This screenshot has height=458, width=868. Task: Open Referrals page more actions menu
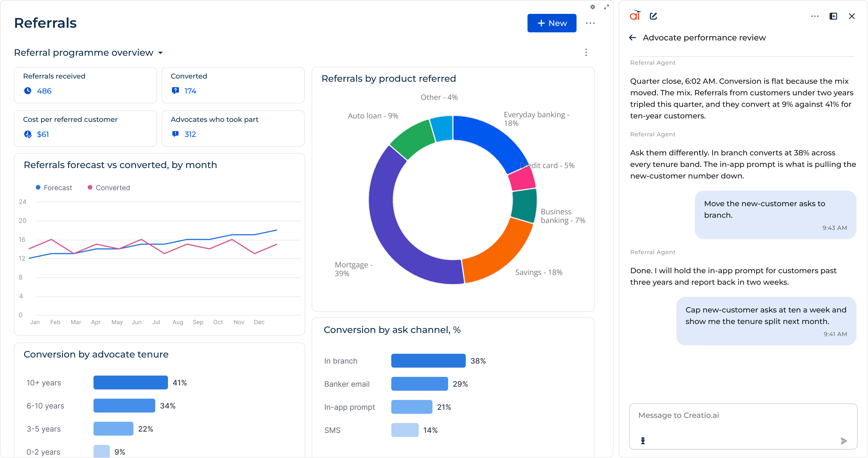pos(590,23)
